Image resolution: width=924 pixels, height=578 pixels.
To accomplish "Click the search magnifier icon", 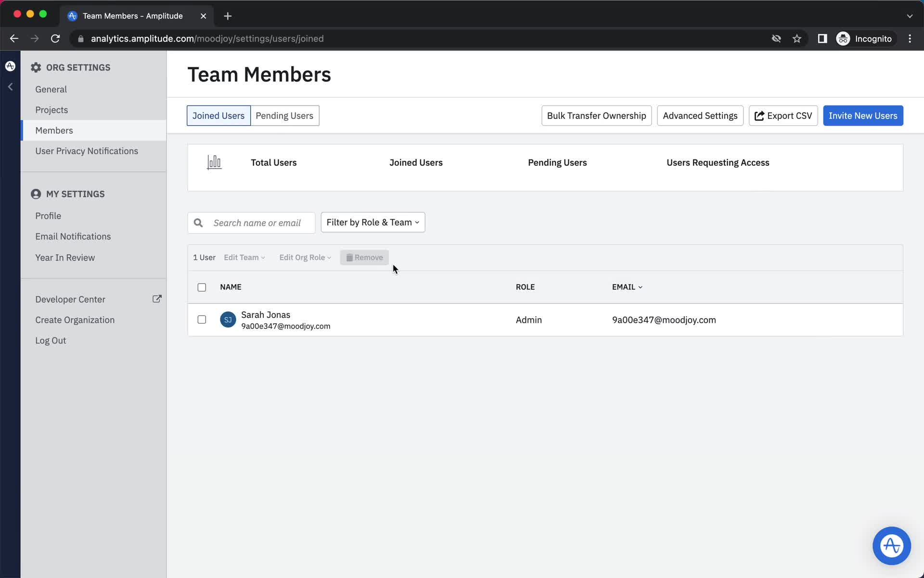I will tap(198, 223).
